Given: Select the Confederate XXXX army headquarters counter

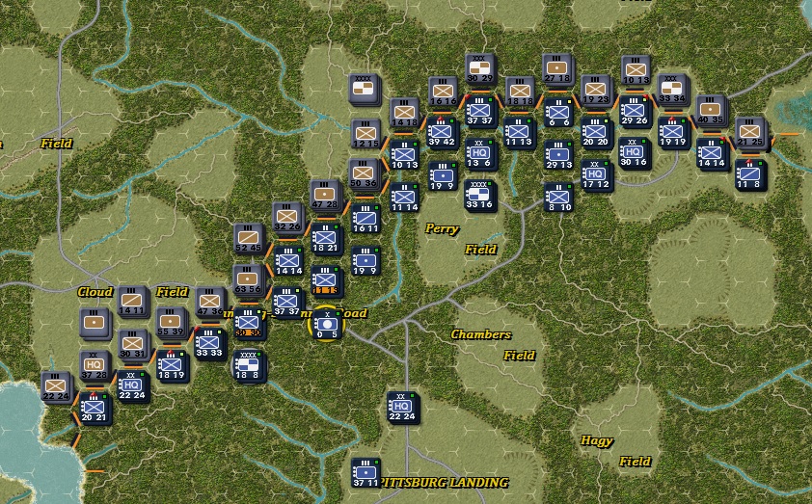Looking at the screenshot, I should pyautogui.click(x=364, y=89).
